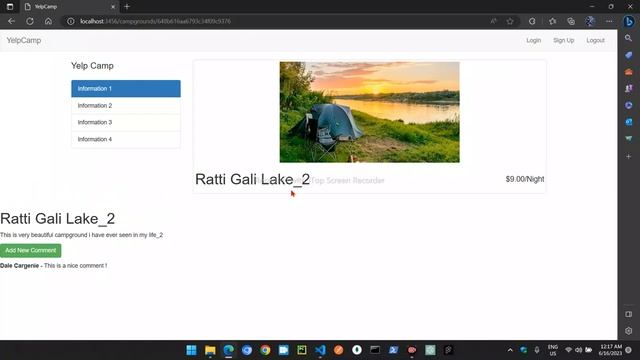The width and height of the screenshot is (640, 360).
Task: Click the ENG US language indicator
Action: (x=553, y=350)
